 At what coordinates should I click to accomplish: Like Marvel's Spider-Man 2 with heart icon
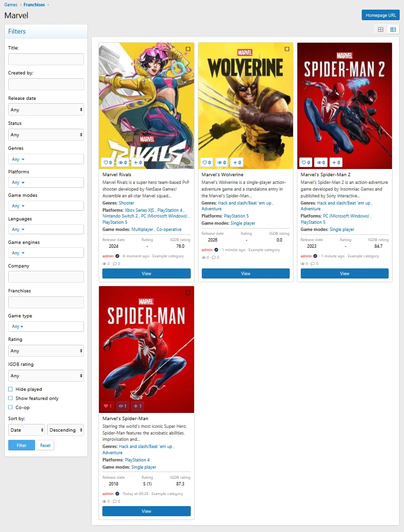point(306,162)
